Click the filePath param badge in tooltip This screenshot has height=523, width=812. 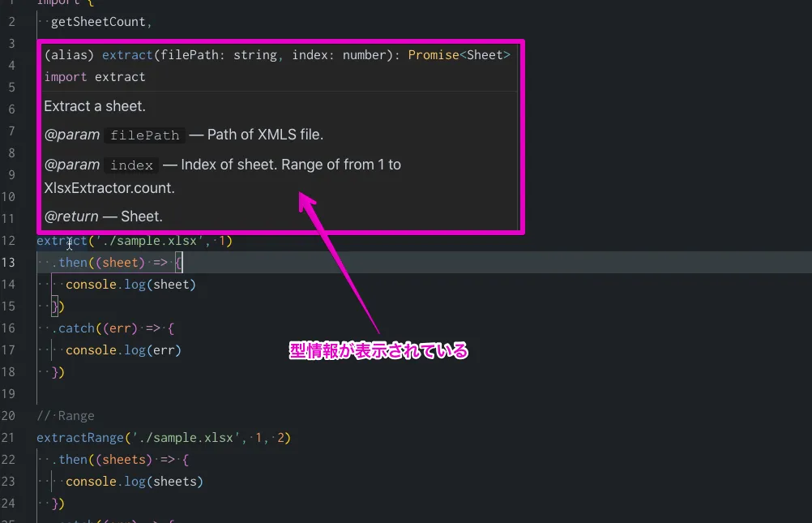point(146,135)
